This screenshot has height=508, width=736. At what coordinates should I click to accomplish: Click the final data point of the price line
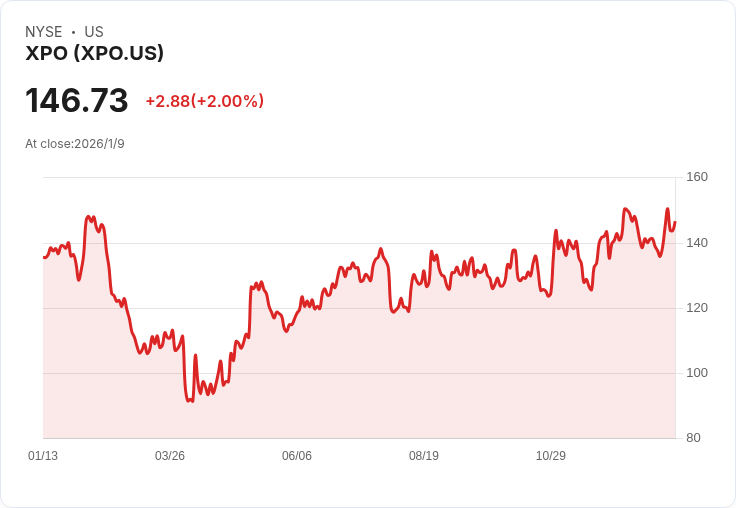point(675,222)
